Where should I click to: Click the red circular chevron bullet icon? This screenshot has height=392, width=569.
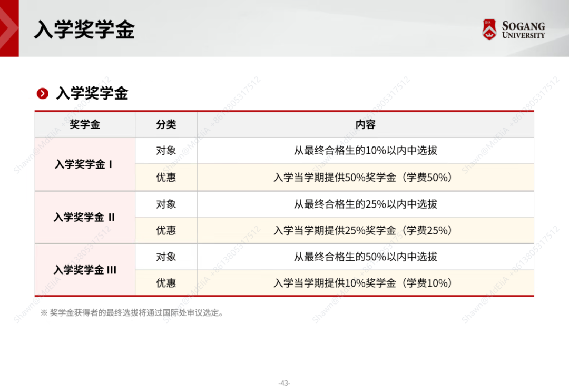43,94
